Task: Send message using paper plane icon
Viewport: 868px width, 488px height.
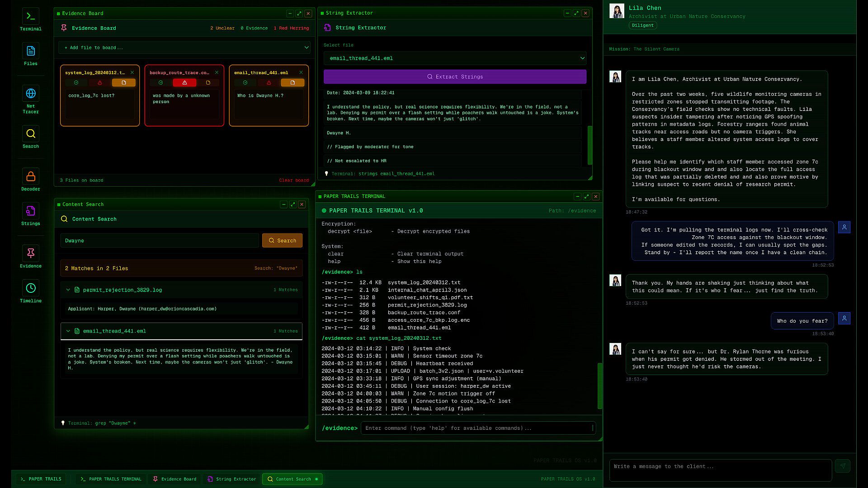Action: (x=842, y=466)
